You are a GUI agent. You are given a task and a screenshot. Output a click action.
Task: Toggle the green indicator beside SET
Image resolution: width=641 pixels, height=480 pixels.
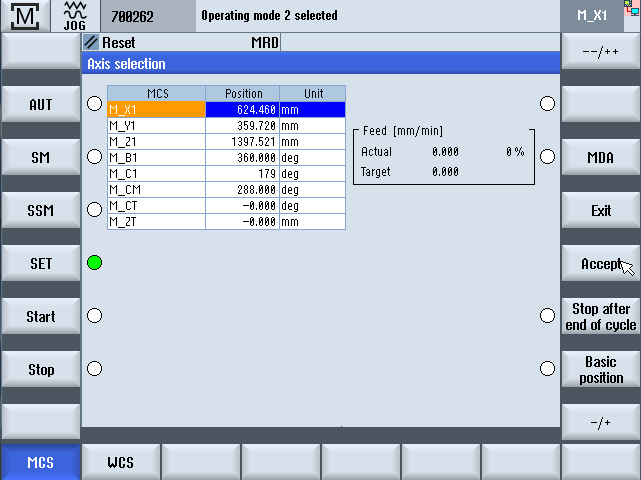click(x=94, y=263)
